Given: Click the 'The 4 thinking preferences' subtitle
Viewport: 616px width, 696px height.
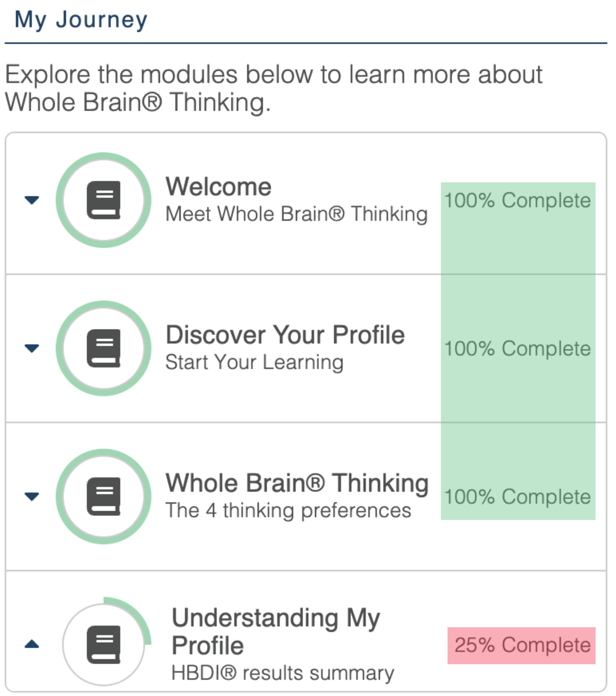Looking at the screenshot, I should [x=288, y=510].
